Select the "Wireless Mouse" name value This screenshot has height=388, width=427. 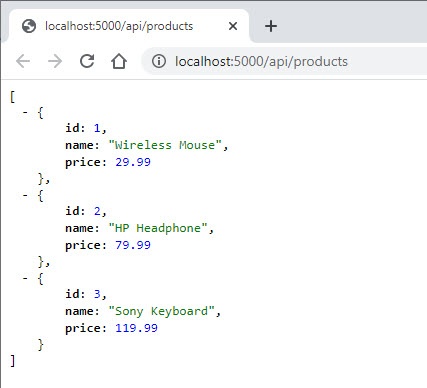[165, 145]
